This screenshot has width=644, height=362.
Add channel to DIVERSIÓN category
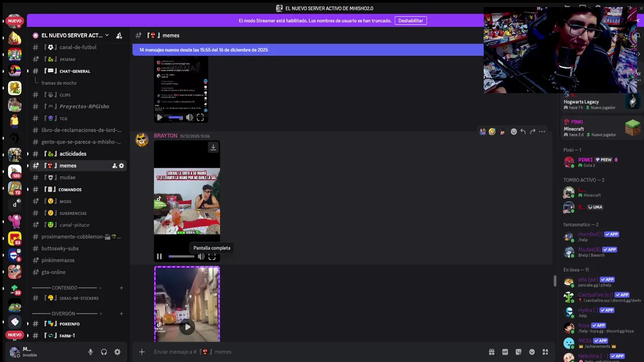coord(121,314)
